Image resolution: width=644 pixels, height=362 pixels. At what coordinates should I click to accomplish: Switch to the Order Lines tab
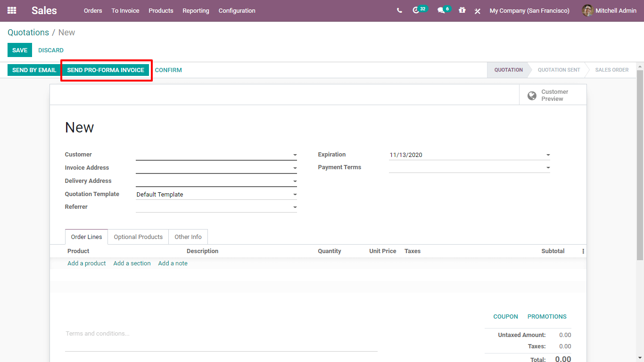(x=87, y=237)
